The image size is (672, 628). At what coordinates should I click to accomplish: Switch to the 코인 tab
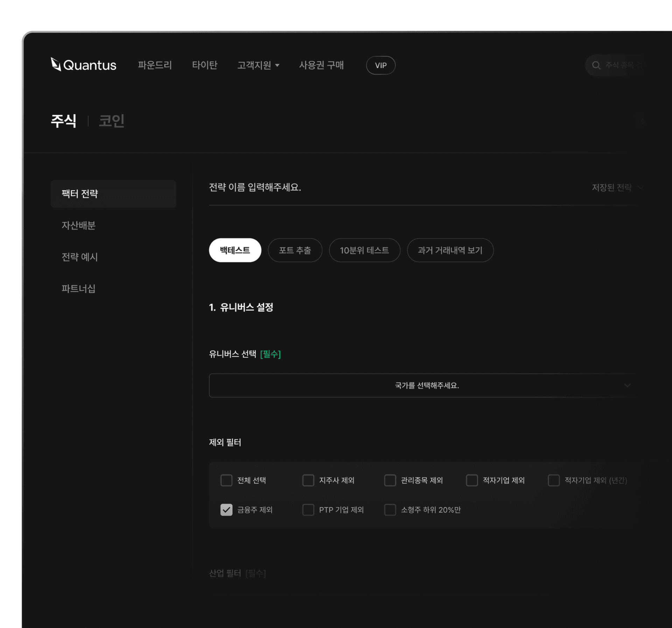(x=111, y=121)
